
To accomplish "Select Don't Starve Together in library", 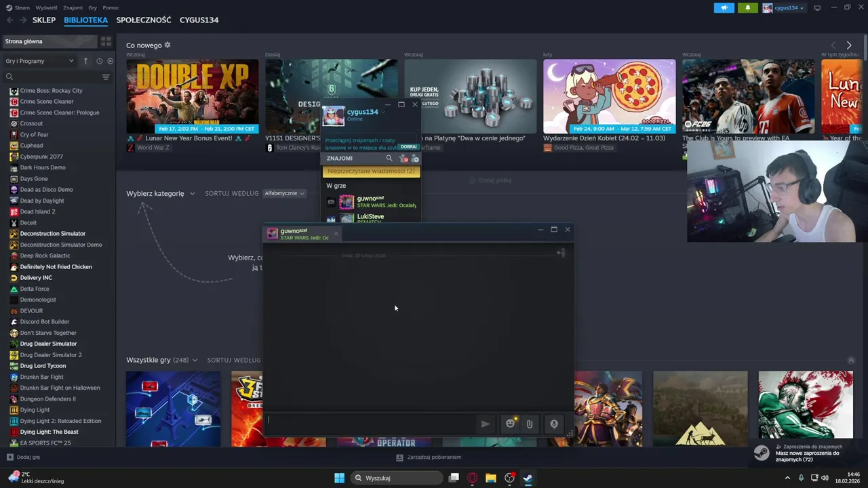I will point(48,333).
